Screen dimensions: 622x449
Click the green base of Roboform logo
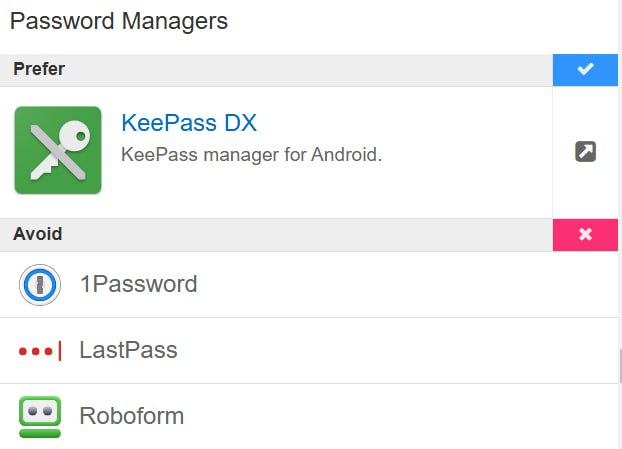[40, 433]
